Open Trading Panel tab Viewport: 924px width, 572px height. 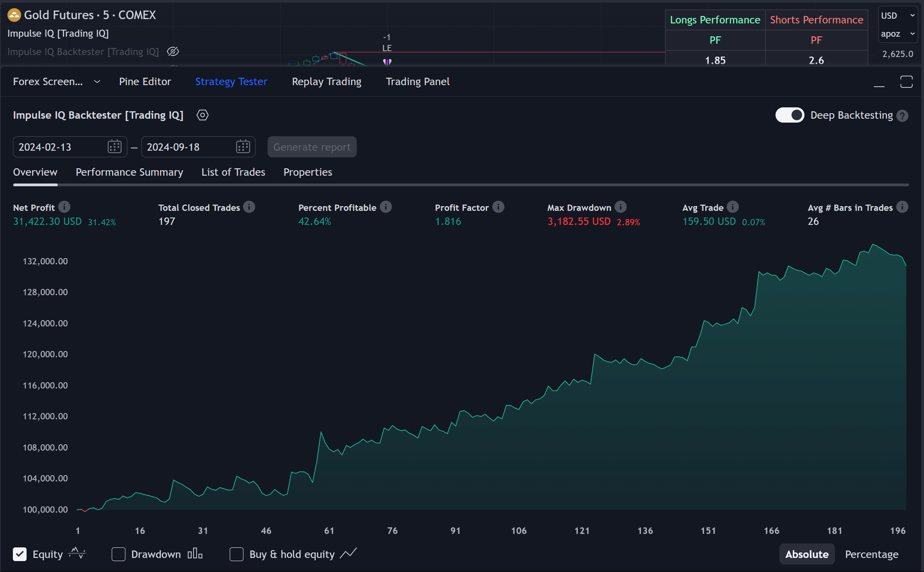click(418, 82)
